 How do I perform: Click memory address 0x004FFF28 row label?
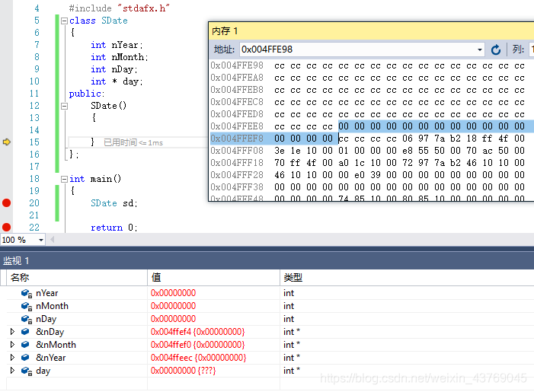(x=237, y=175)
